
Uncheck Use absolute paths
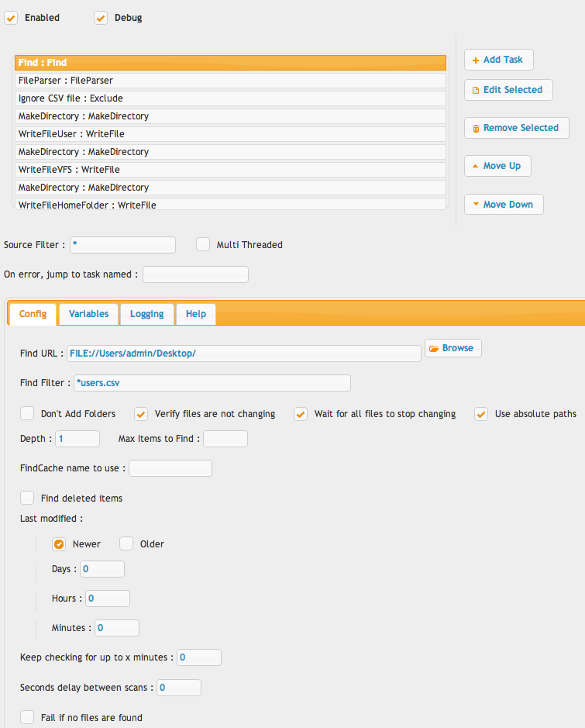(481, 414)
